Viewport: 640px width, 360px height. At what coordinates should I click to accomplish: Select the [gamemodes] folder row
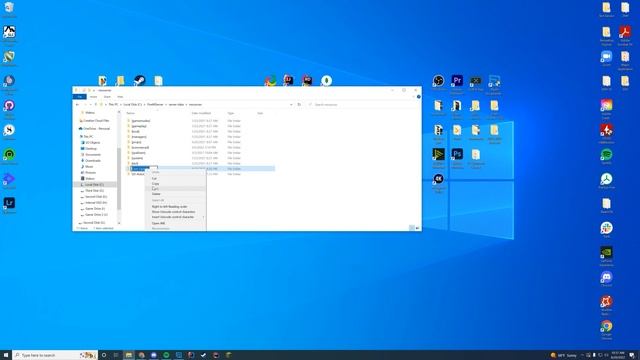200,121
